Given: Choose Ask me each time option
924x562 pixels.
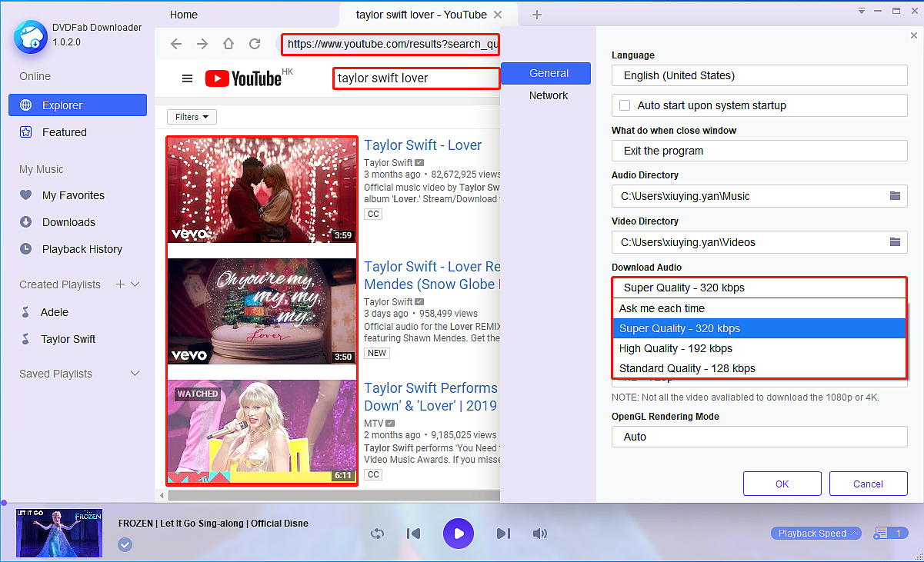Looking at the screenshot, I should pyautogui.click(x=759, y=308).
